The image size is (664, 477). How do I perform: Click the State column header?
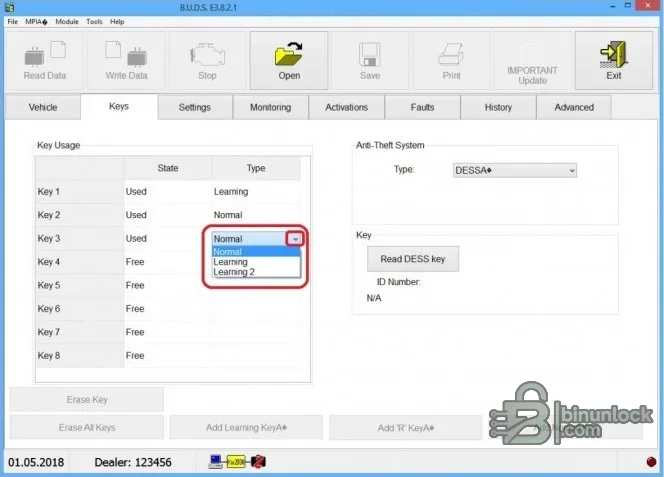pos(168,168)
